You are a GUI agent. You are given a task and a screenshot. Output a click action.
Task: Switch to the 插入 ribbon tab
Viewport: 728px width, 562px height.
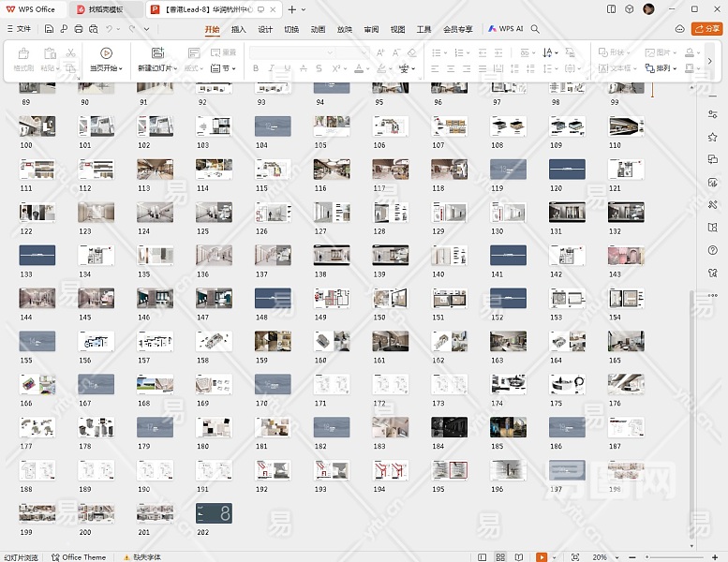[x=239, y=29]
